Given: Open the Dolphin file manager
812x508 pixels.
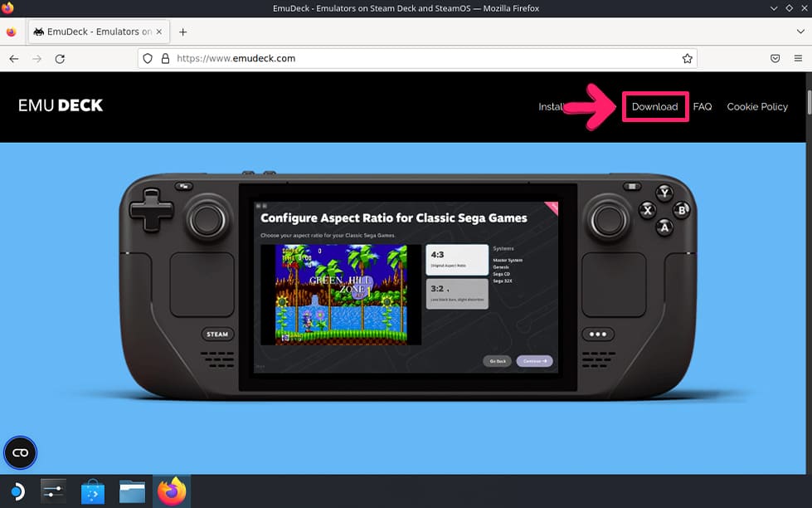Looking at the screenshot, I should click(132, 491).
